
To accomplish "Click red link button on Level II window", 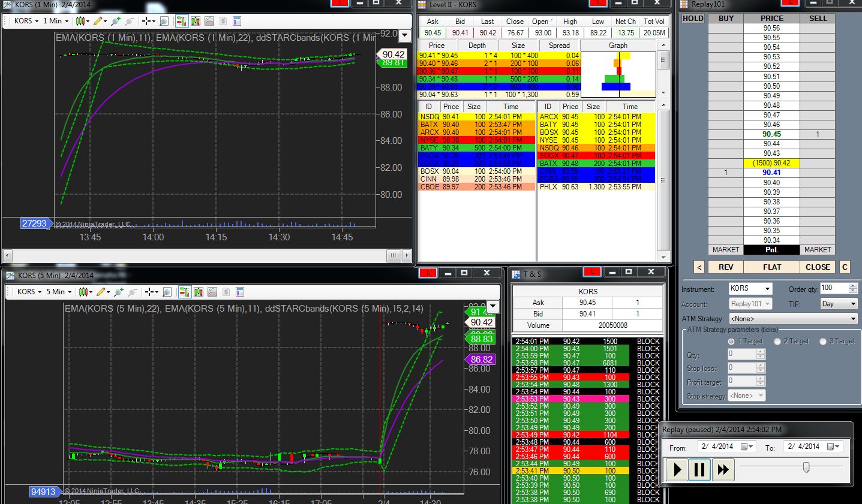I will click(x=598, y=3).
